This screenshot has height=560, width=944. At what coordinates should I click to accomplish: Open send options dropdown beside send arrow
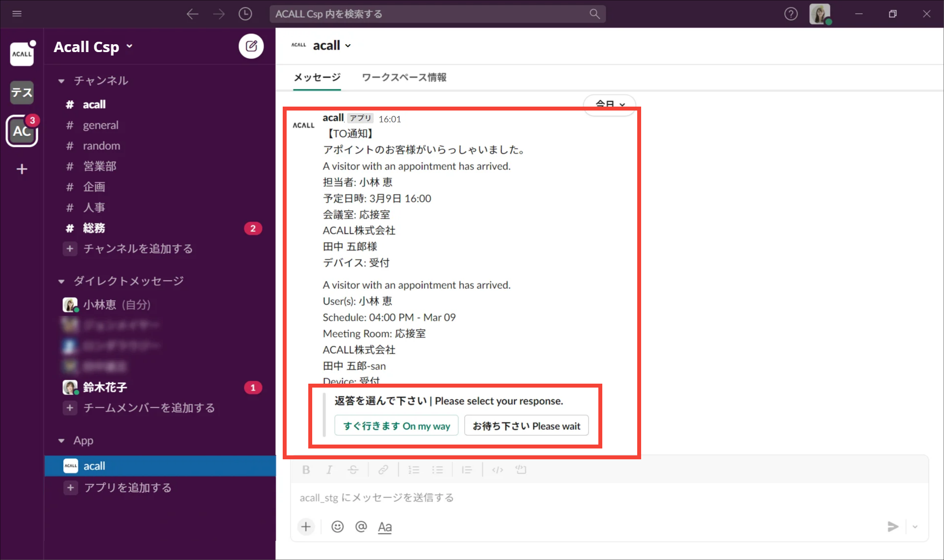point(915,527)
